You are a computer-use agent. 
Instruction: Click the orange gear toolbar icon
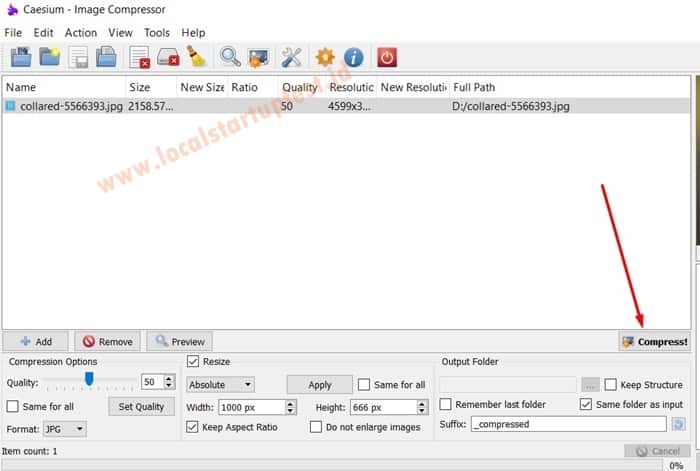(x=325, y=57)
